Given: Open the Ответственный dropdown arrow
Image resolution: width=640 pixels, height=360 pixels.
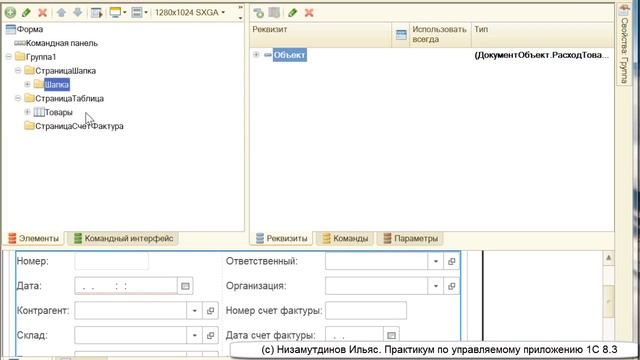Looking at the screenshot, I should 436,261.
